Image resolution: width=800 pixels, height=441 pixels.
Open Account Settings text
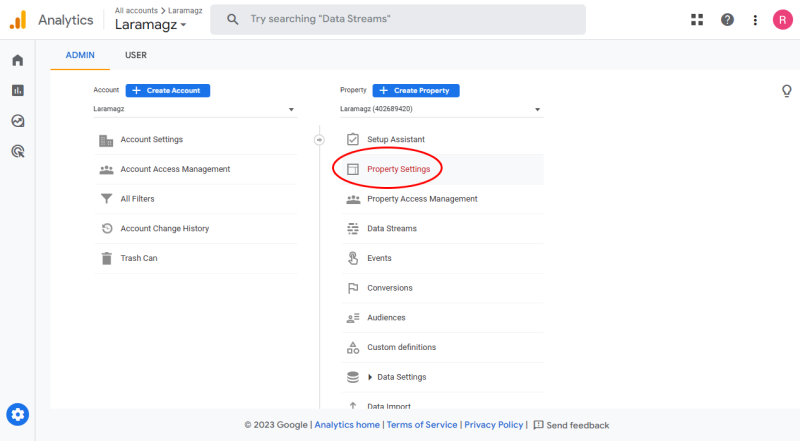[x=152, y=139]
